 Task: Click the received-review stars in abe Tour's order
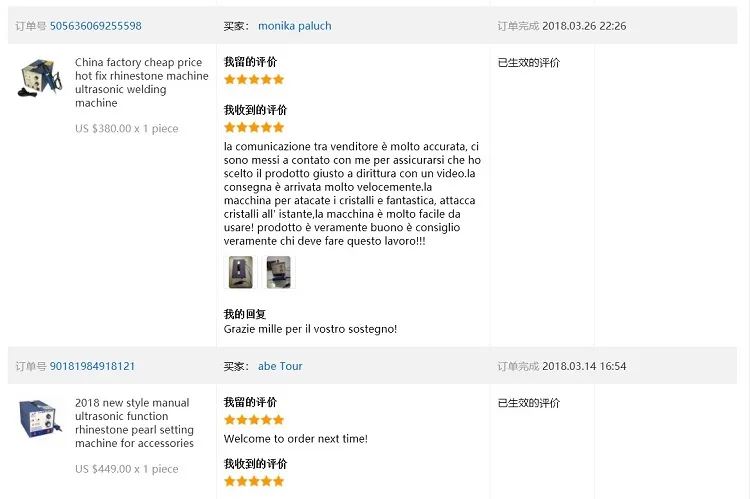click(x=254, y=481)
